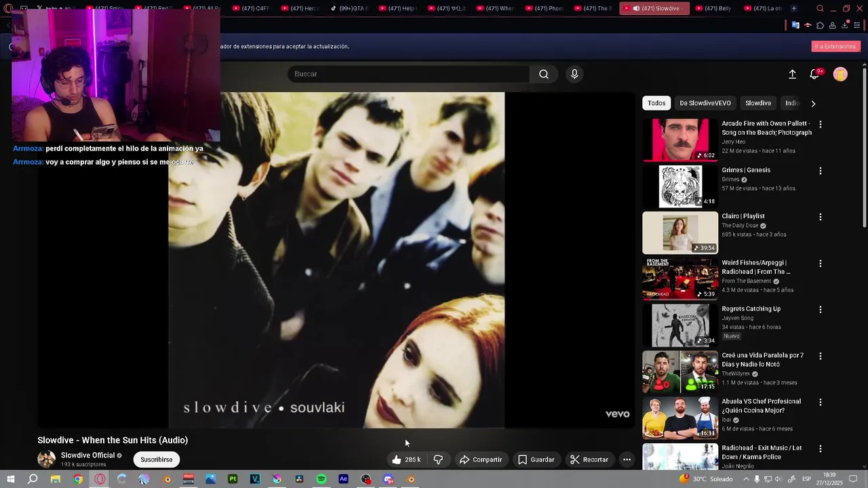
Task: Open Abuela VS Chef Profesional title
Action: click(x=761, y=406)
